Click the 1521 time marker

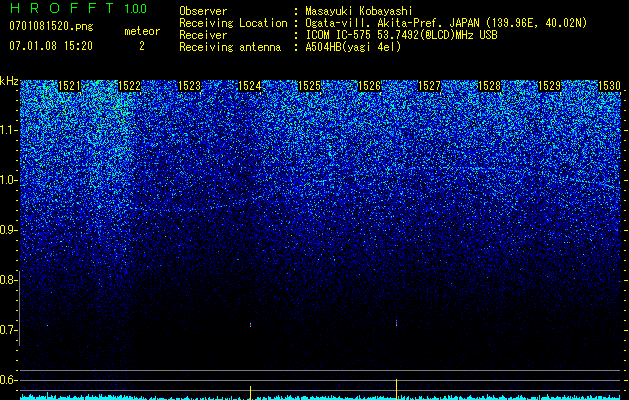(69, 86)
